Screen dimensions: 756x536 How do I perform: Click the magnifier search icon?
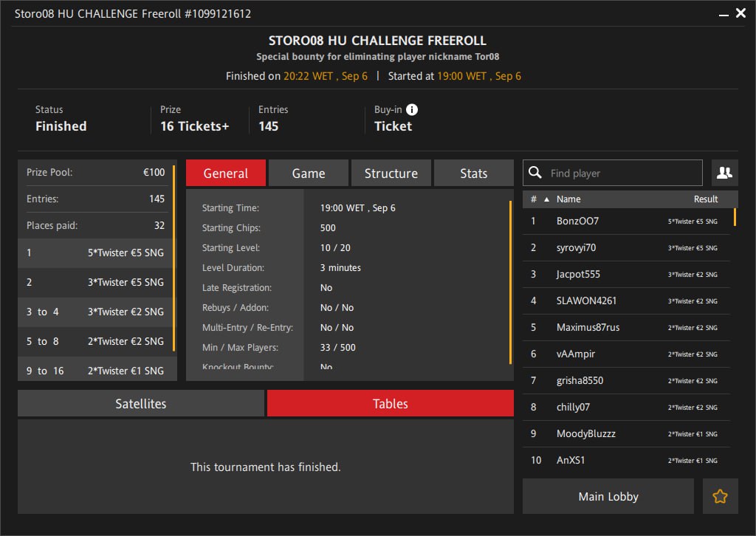(535, 173)
